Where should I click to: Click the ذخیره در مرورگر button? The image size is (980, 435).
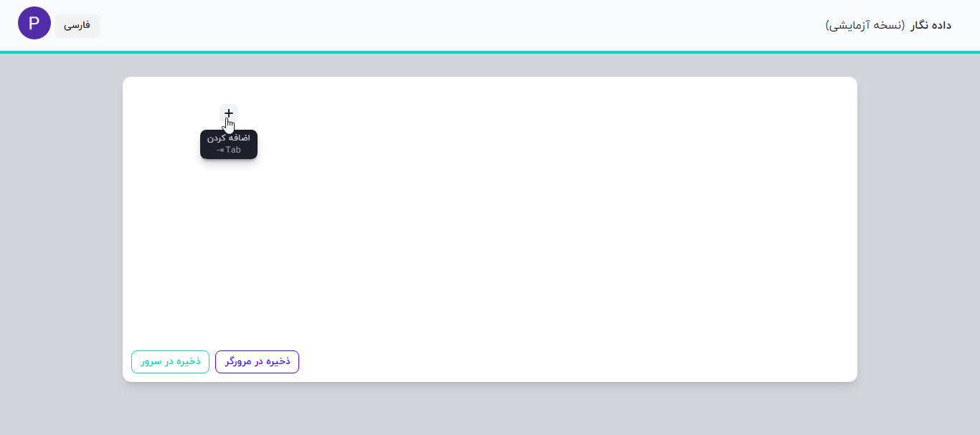tap(257, 362)
